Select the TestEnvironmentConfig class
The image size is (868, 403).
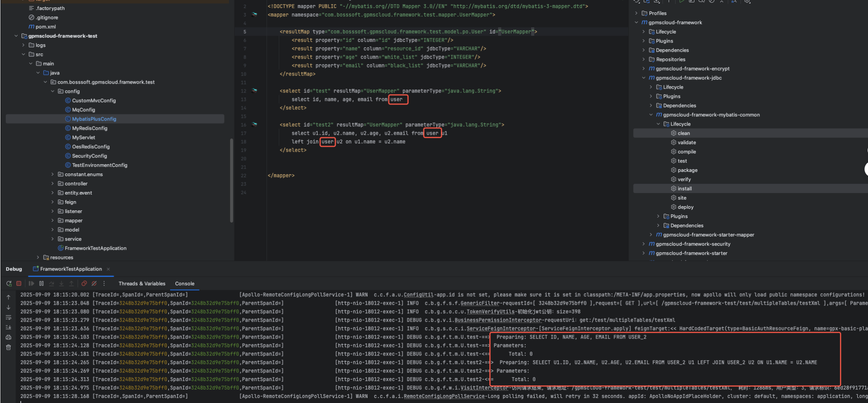coord(100,165)
